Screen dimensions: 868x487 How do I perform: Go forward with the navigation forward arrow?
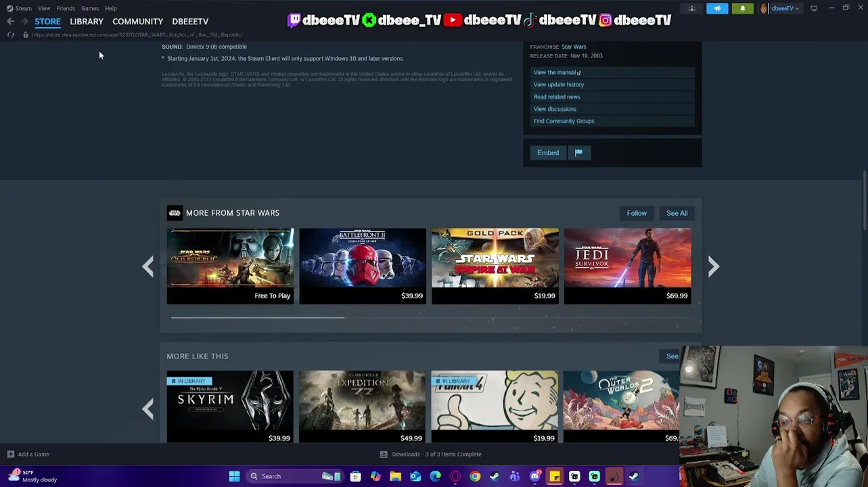24,22
